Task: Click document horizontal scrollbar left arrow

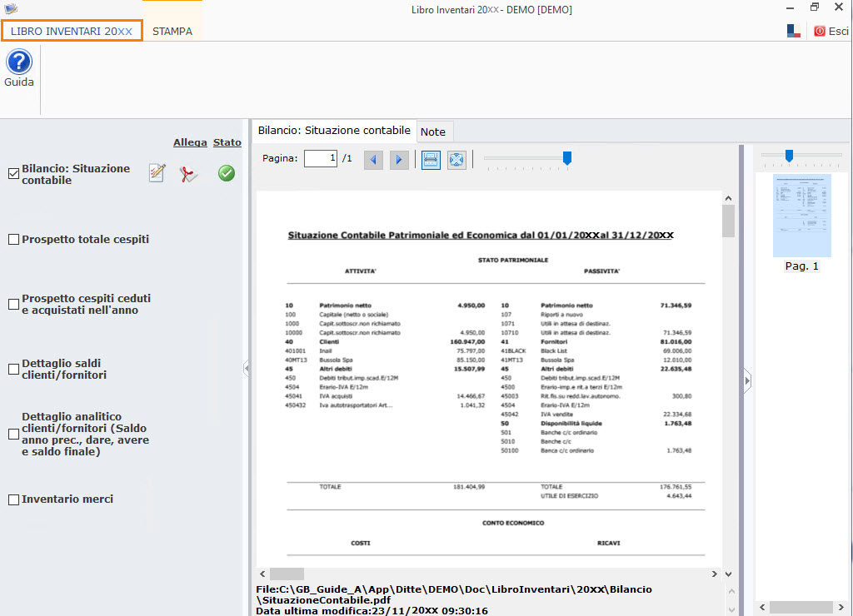Action: [262, 574]
